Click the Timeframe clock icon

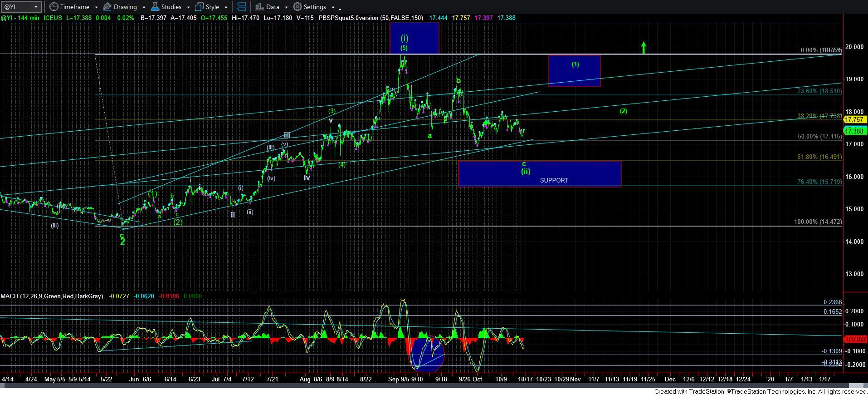click(x=54, y=7)
